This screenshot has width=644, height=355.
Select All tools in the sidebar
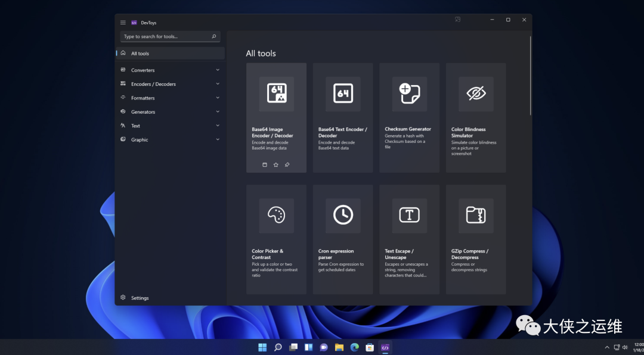(140, 54)
